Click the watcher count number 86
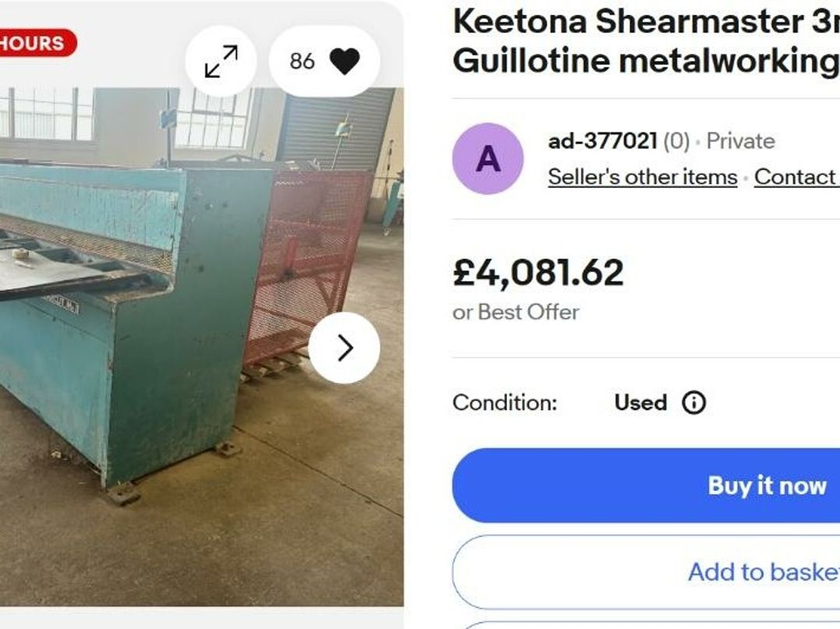840x629 pixels. pyautogui.click(x=302, y=62)
